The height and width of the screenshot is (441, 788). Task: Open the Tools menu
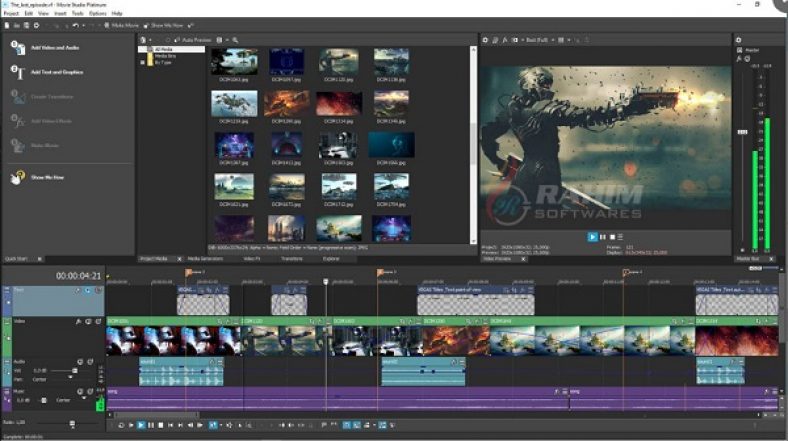click(x=77, y=13)
